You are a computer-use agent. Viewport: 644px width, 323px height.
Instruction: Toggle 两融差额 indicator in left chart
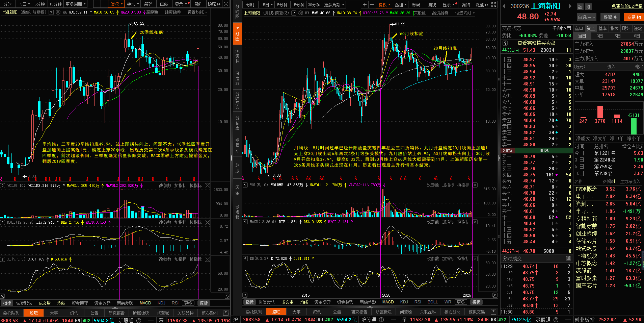coord(125,303)
